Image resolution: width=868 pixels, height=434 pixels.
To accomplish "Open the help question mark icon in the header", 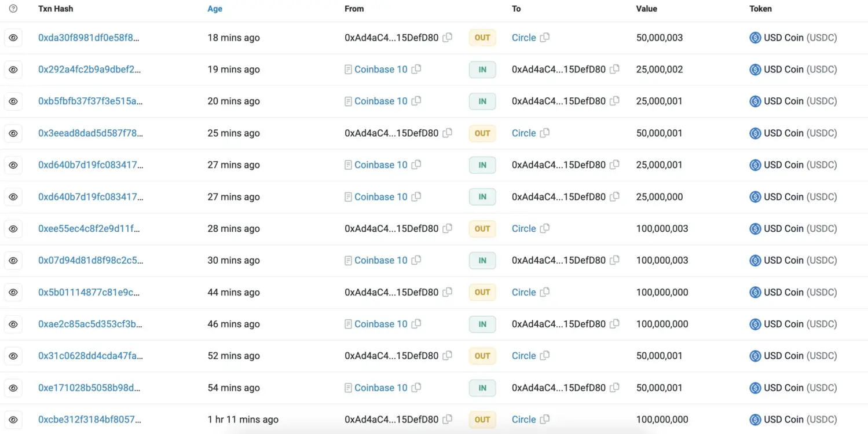I will pyautogui.click(x=13, y=9).
